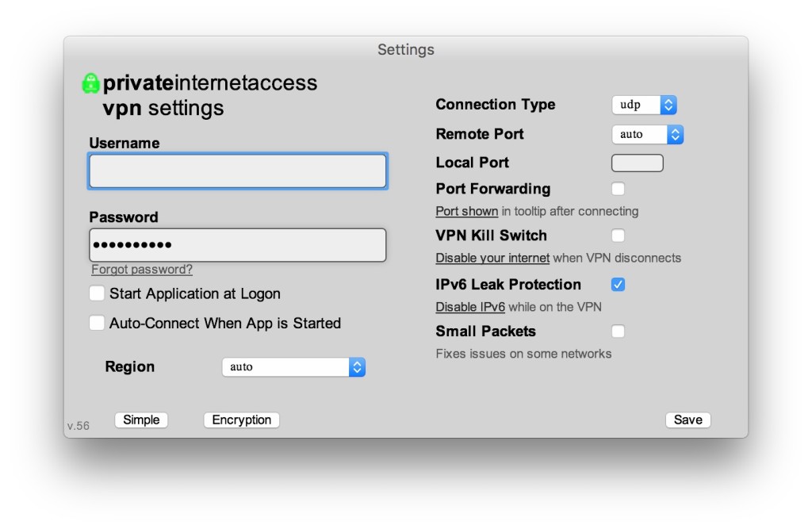Click the Username input field
This screenshot has width=812, height=529.
[x=238, y=171]
